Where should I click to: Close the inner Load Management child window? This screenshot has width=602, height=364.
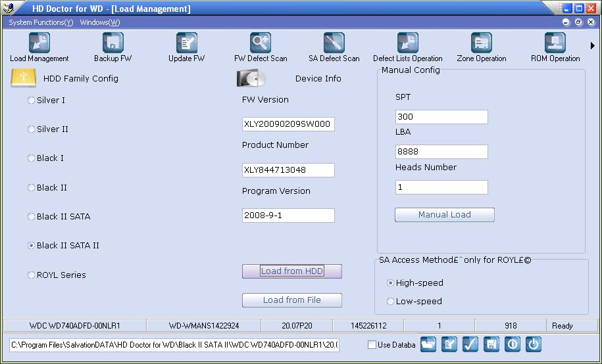tap(591, 22)
